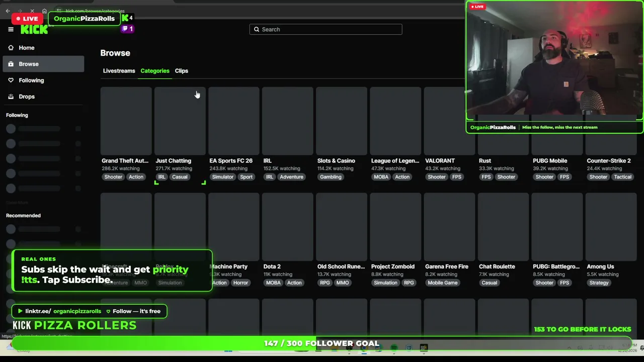This screenshot has height=362, width=644.
Task: Click MOBA tag under Dota 2
Action: pos(273,283)
